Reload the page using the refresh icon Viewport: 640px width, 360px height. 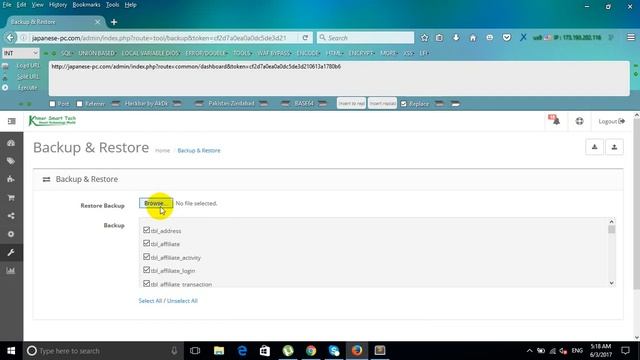pos(305,38)
